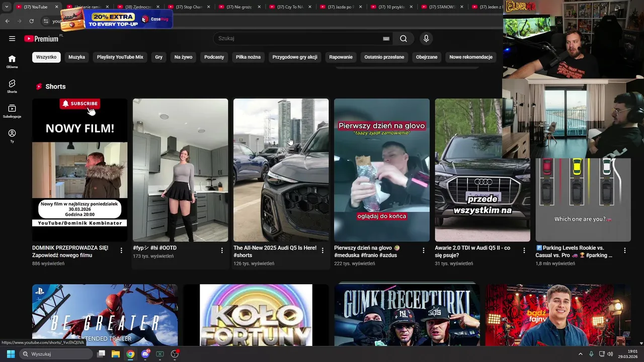Select the Wszystko filter chip
The height and width of the screenshot is (362, 644).
tap(46, 57)
